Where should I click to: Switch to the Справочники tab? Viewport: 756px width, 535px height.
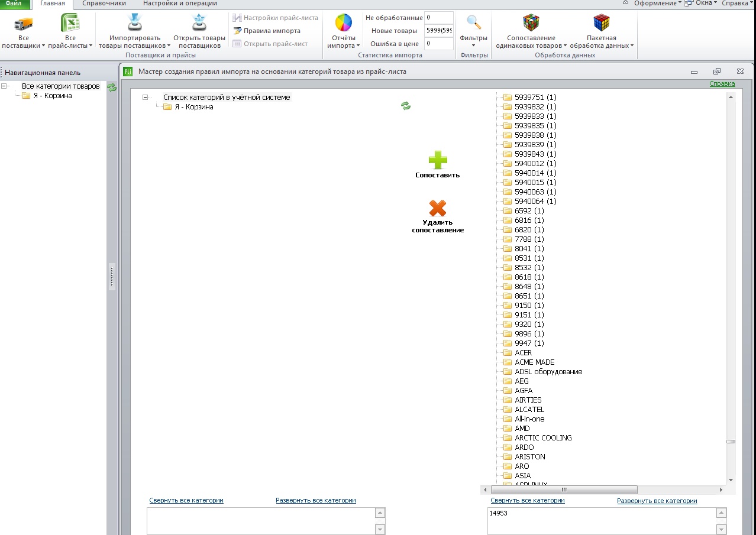pyautogui.click(x=104, y=4)
